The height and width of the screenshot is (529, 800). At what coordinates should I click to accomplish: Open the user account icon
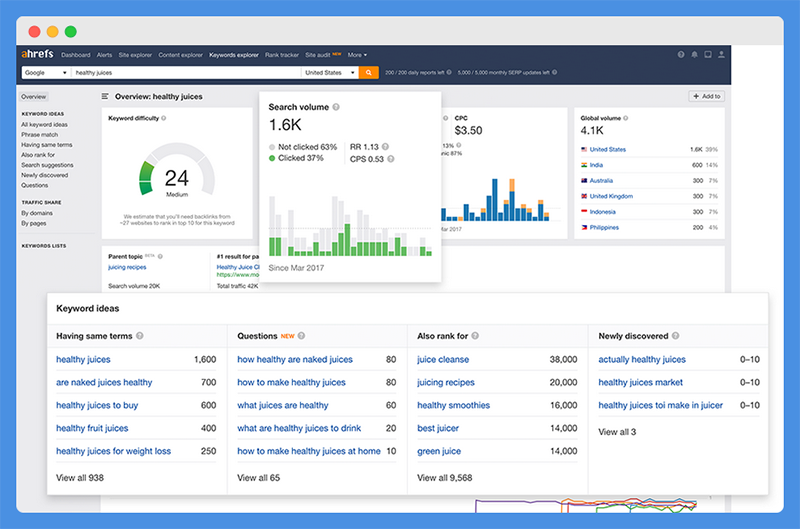pos(721,55)
